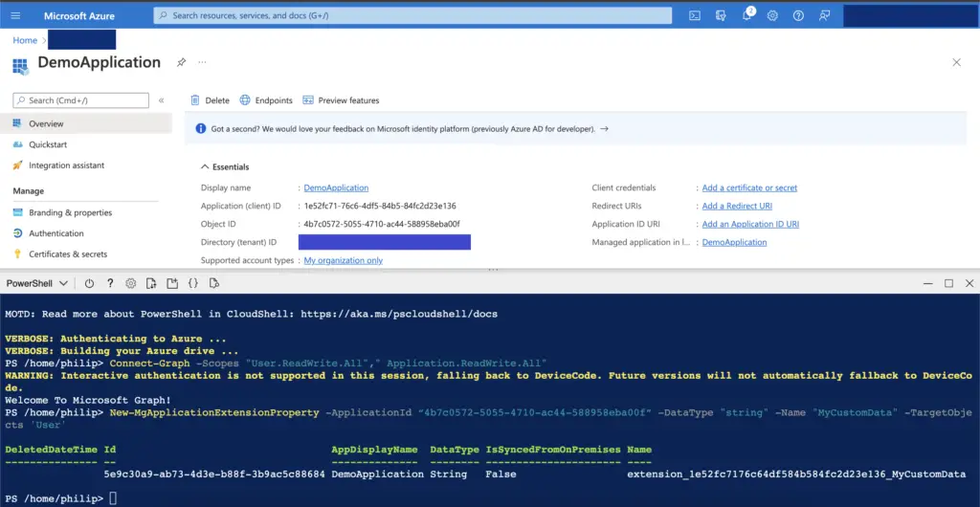This screenshot has height=507, width=980.
Task: Minimize the Cloud Shell panel
Action: point(928,283)
